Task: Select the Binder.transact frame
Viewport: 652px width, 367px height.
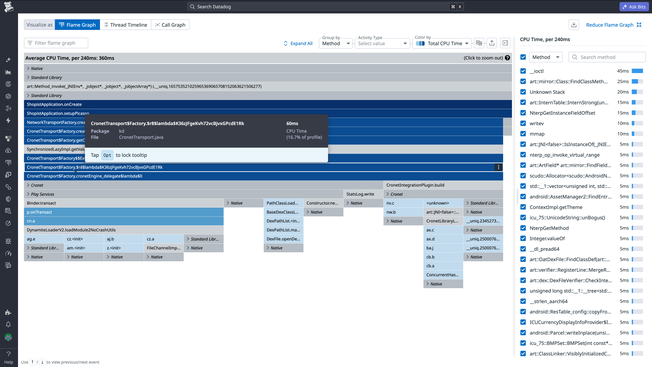Action: 123,203
